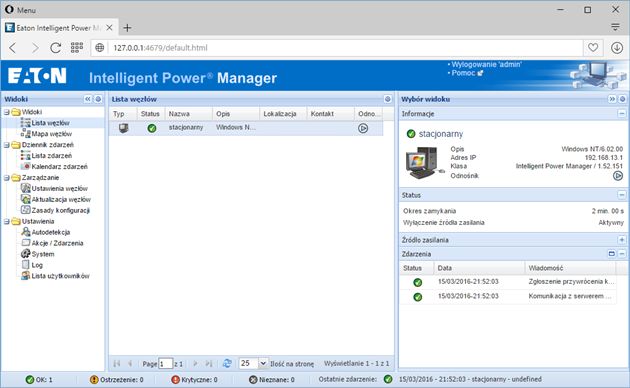The image size is (630, 388).
Task: Click the Nieznane: 0 status counter
Action: click(272, 380)
